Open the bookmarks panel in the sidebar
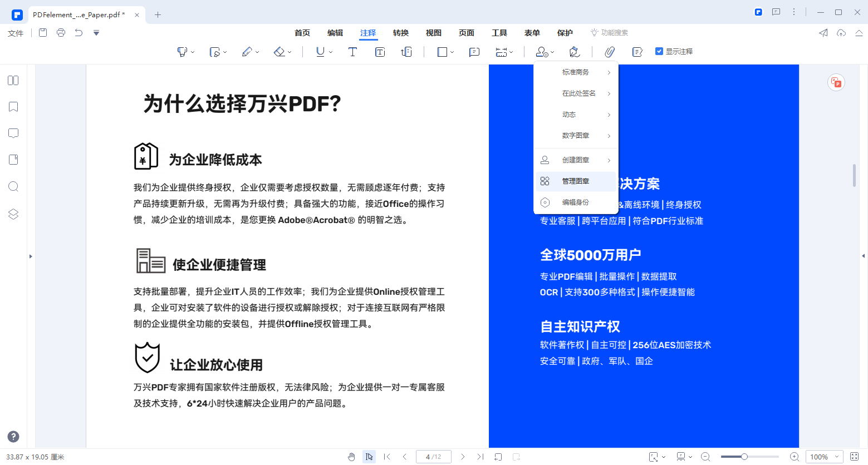 point(12,106)
